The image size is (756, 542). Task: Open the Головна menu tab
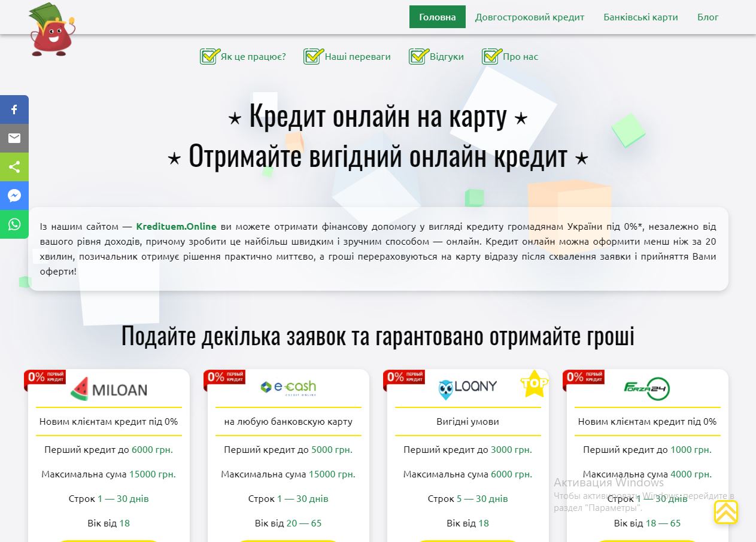click(438, 17)
